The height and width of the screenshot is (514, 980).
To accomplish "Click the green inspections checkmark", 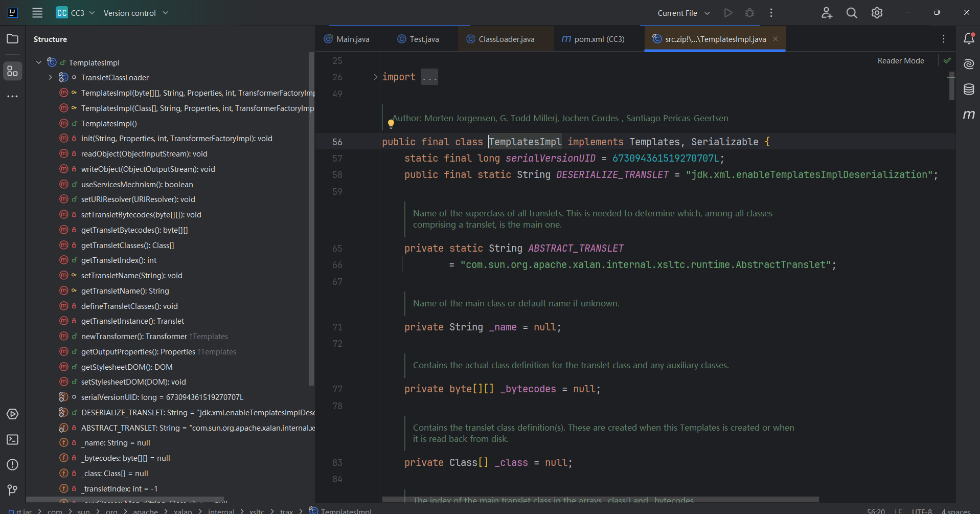I will [x=947, y=60].
